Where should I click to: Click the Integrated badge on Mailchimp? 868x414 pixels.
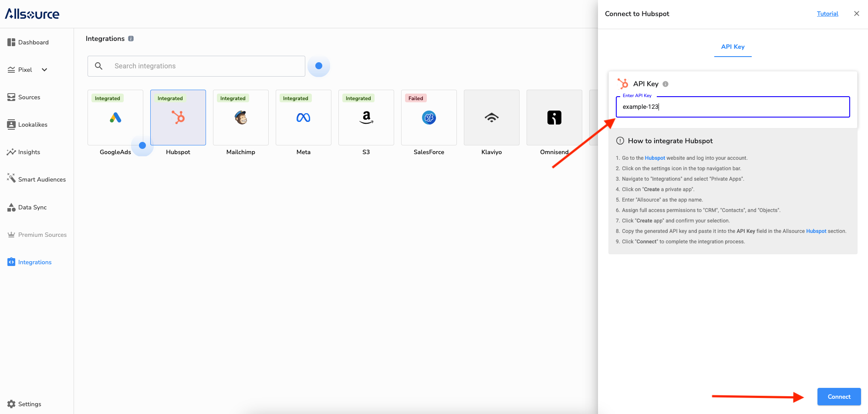(x=233, y=98)
